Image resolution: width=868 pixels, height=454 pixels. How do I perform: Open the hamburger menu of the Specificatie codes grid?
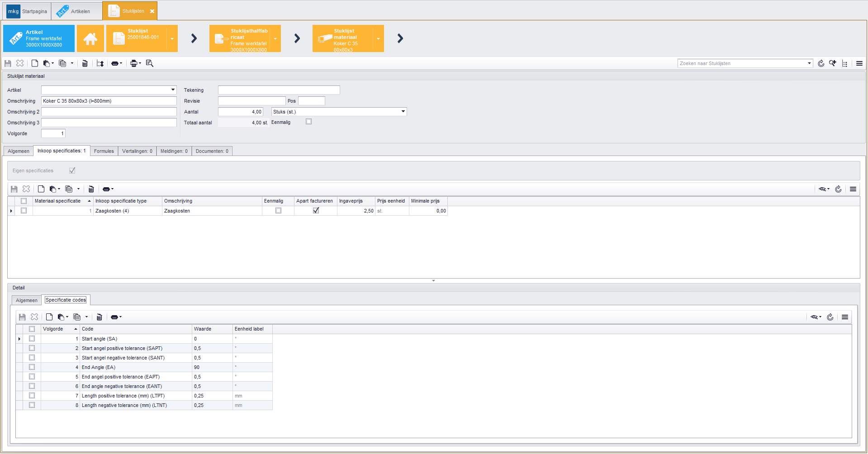pyautogui.click(x=845, y=317)
